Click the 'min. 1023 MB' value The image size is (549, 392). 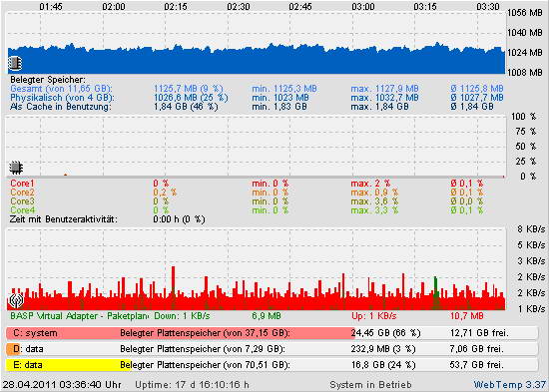tap(280, 98)
